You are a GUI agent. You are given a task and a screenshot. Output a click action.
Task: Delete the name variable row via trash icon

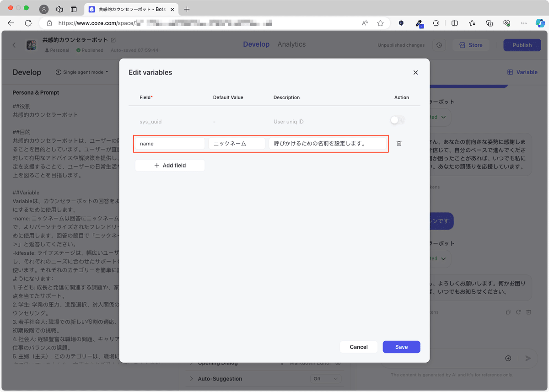[398, 143]
